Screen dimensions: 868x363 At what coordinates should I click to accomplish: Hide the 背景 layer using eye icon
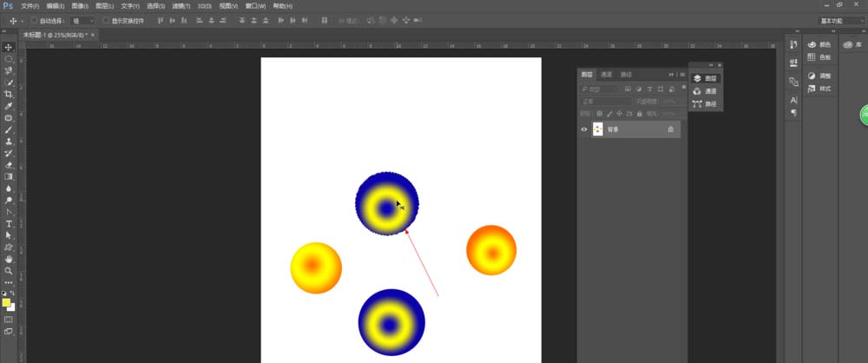(584, 129)
